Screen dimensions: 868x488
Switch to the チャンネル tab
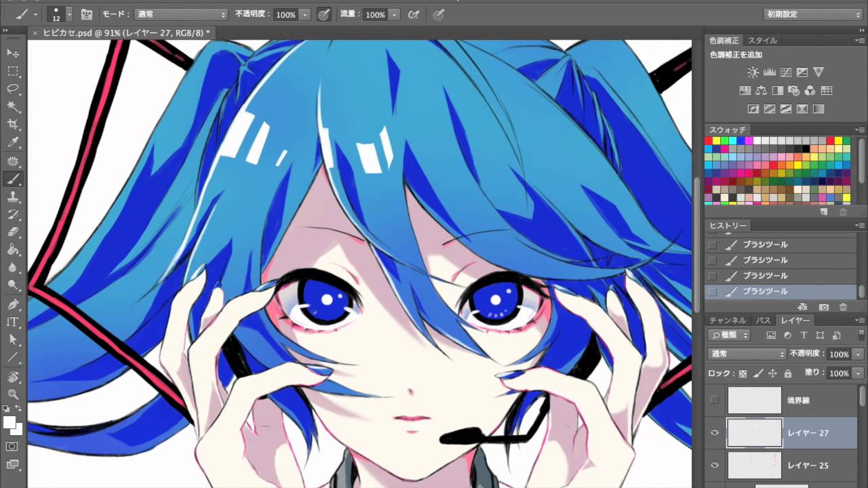728,320
